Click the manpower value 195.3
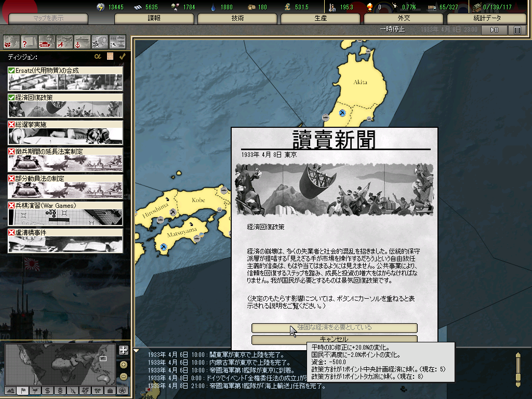 coord(347,7)
